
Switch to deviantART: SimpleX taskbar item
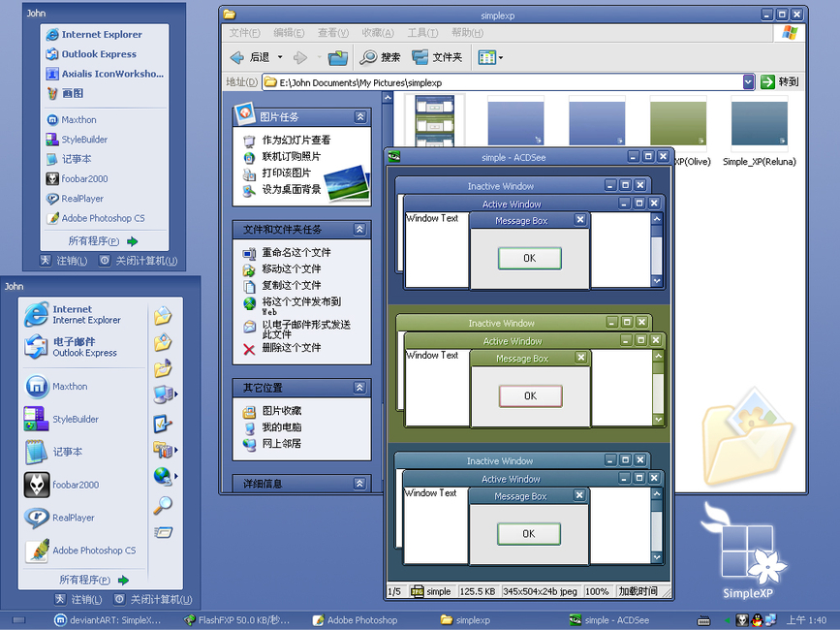pos(108,619)
